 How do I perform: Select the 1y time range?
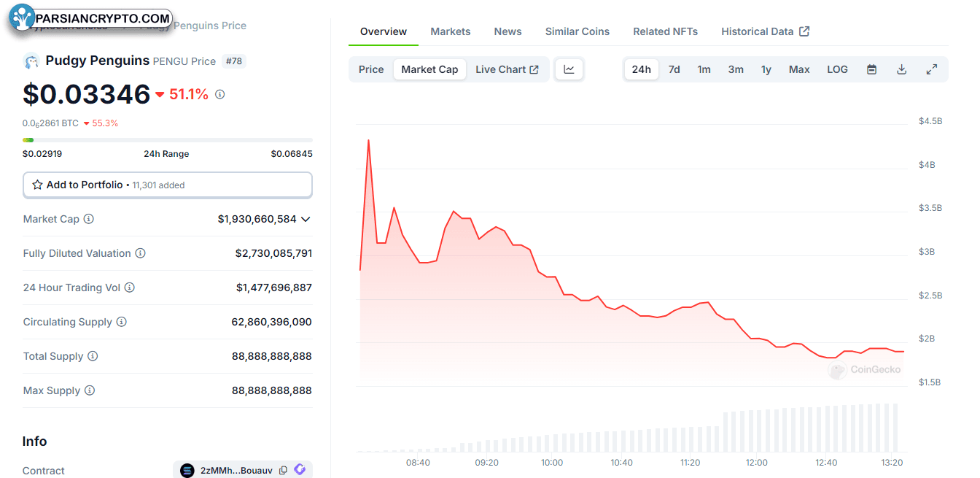coord(766,69)
